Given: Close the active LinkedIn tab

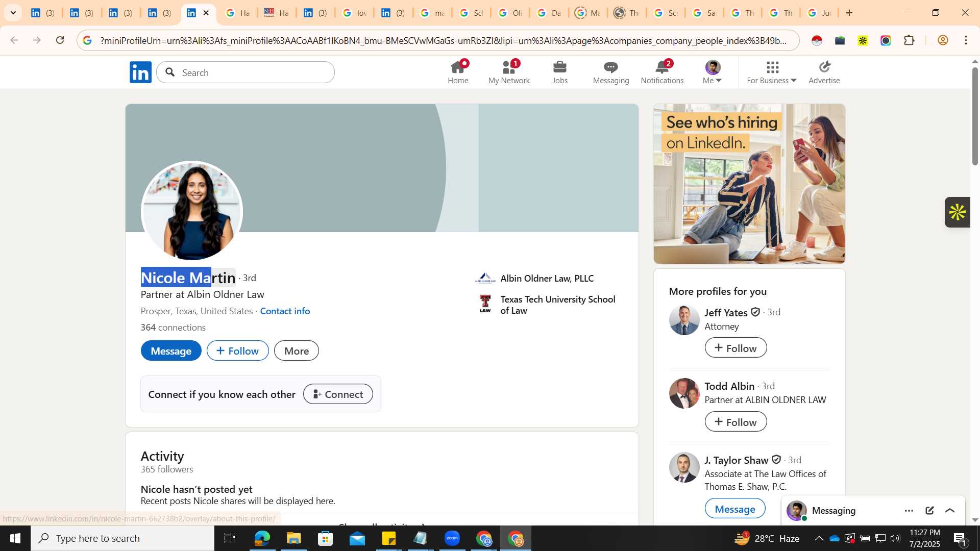Looking at the screenshot, I should (206, 13).
